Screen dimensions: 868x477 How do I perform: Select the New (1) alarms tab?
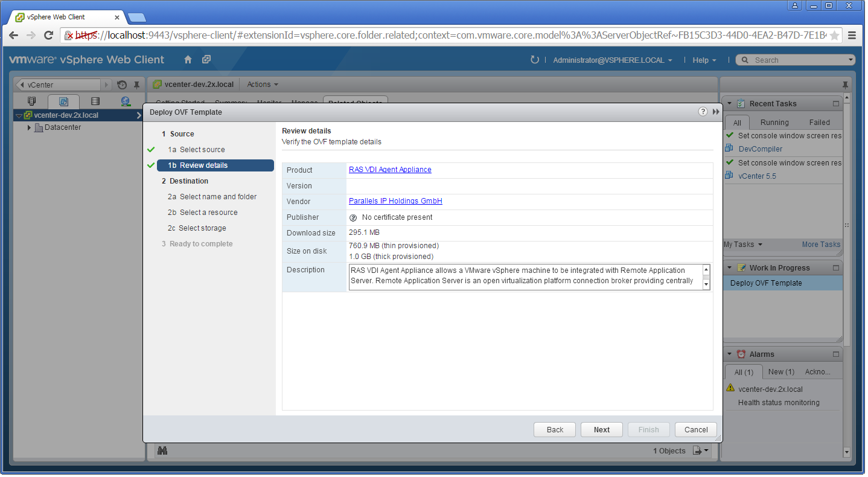(781, 372)
